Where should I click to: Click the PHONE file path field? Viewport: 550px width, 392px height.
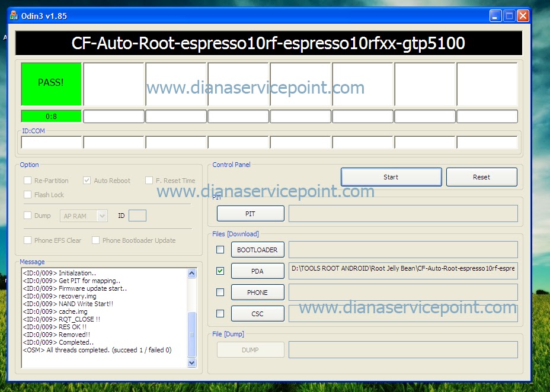[403, 293]
